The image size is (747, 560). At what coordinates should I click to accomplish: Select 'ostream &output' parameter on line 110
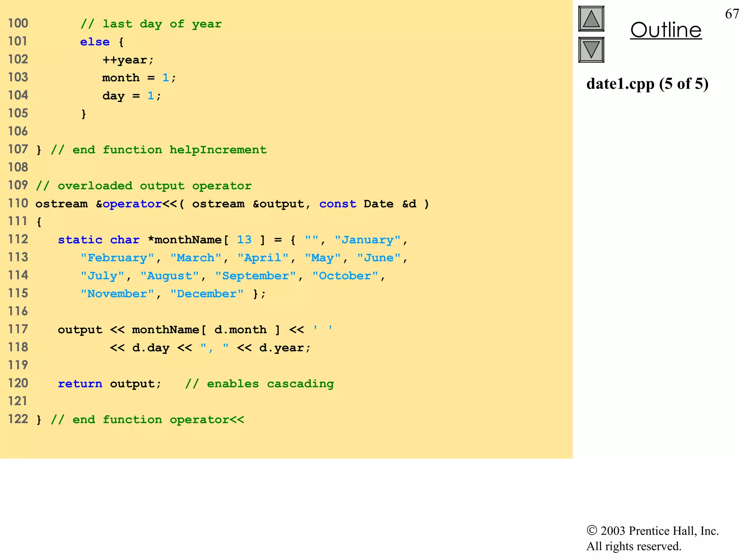pyautogui.click(x=248, y=204)
